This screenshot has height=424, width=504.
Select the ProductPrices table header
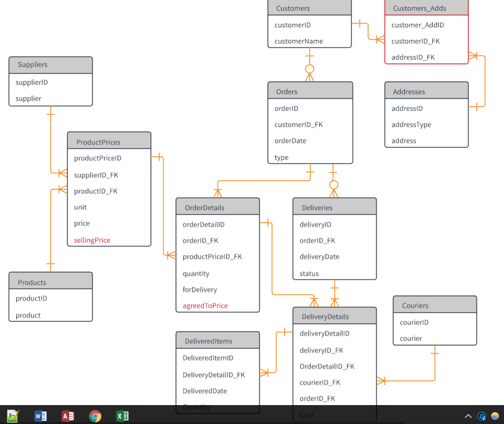109,140
